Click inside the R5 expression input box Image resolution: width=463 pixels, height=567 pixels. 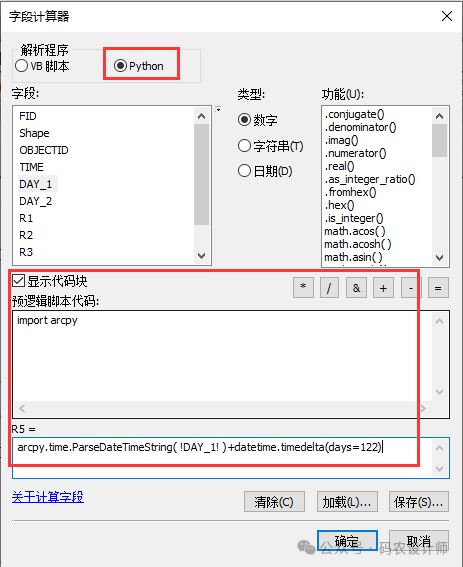[x=231, y=457]
